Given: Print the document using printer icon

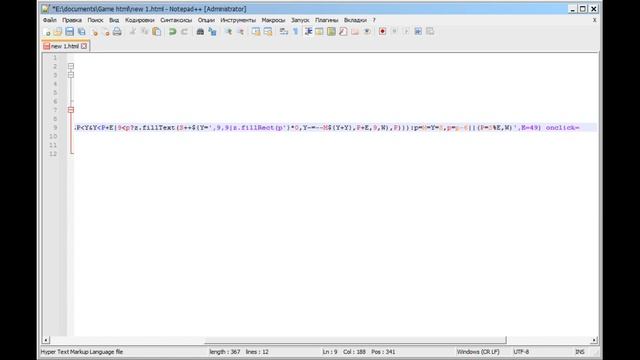Looking at the screenshot, I should click(x=118, y=31).
